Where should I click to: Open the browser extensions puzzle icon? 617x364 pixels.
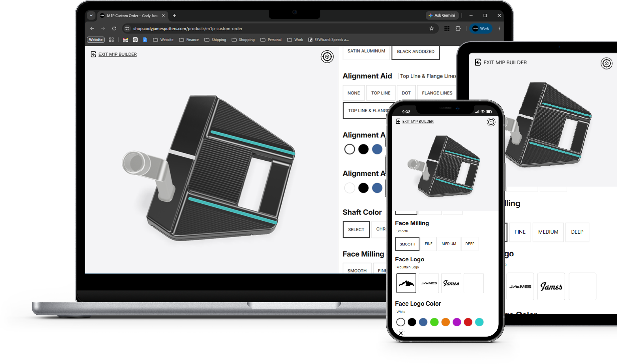pyautogui.click(x=458, y=29)
